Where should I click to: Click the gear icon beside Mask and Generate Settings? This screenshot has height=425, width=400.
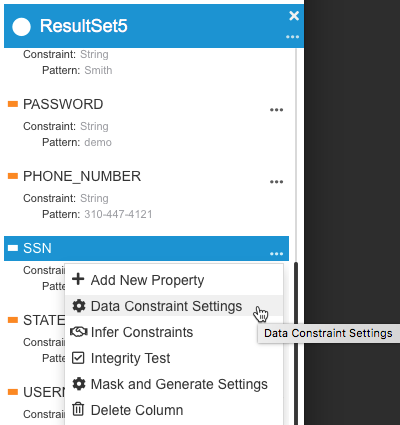tap(79, 384)
